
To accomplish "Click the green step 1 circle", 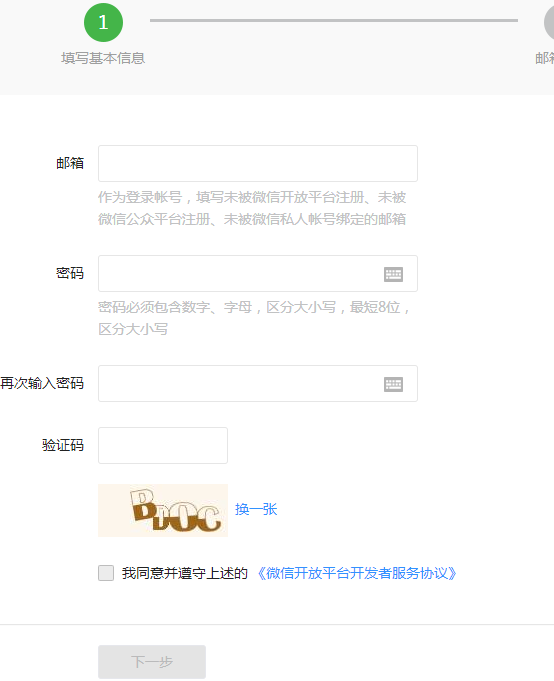I will (x=103, y=22).
